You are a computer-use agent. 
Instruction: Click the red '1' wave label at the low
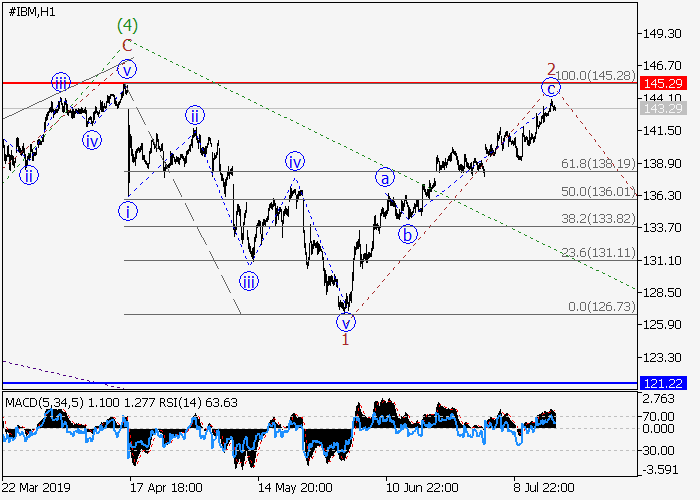point(345,340)
